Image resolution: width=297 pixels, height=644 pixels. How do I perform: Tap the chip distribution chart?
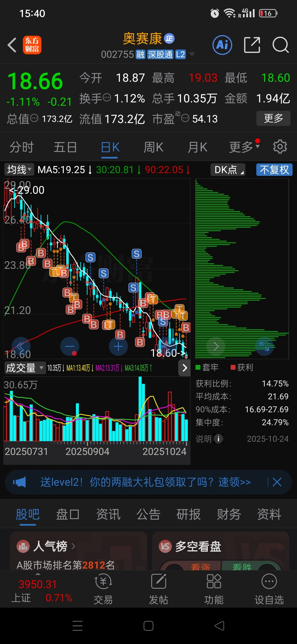(242, 269)
